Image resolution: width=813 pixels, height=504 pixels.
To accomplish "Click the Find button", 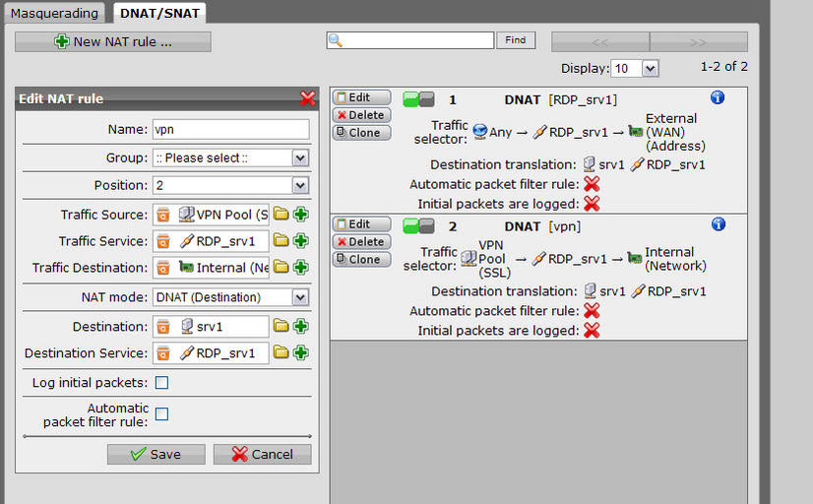I will pos(516,40).
